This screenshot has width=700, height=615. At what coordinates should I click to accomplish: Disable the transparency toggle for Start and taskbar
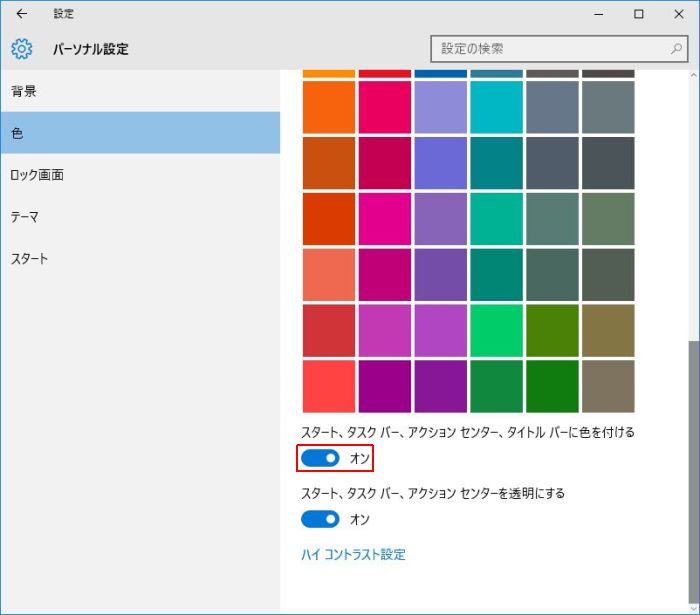[321, 519]
